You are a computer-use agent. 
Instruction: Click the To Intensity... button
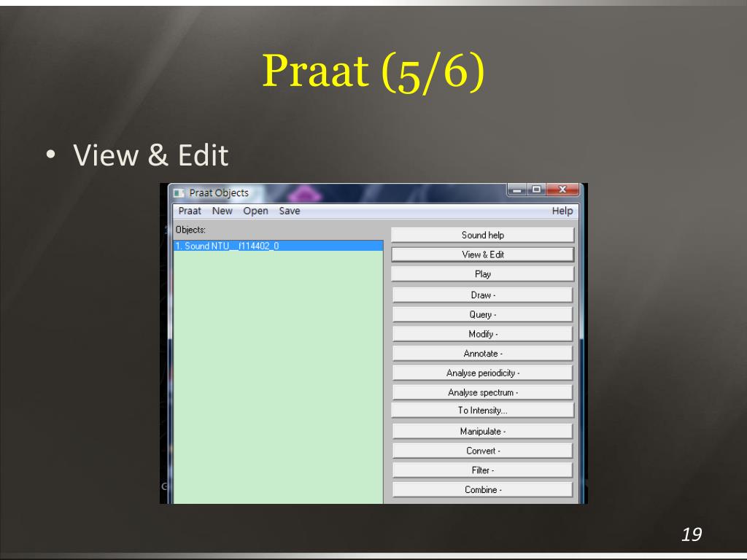[x=483, y=410]
